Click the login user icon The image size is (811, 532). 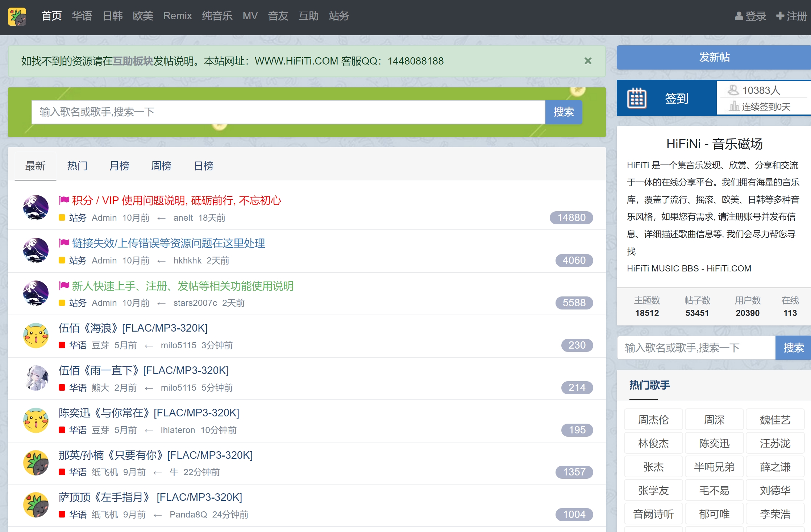(x=739, y=16)
